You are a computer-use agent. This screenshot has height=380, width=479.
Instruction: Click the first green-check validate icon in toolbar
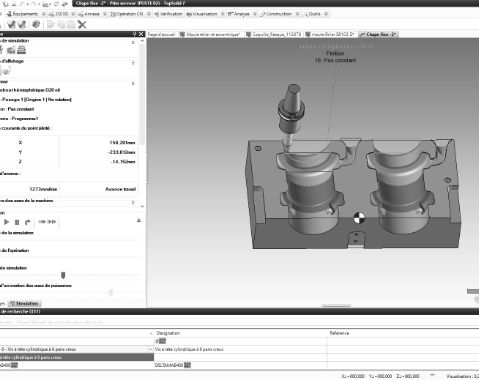tap(12, 24)
